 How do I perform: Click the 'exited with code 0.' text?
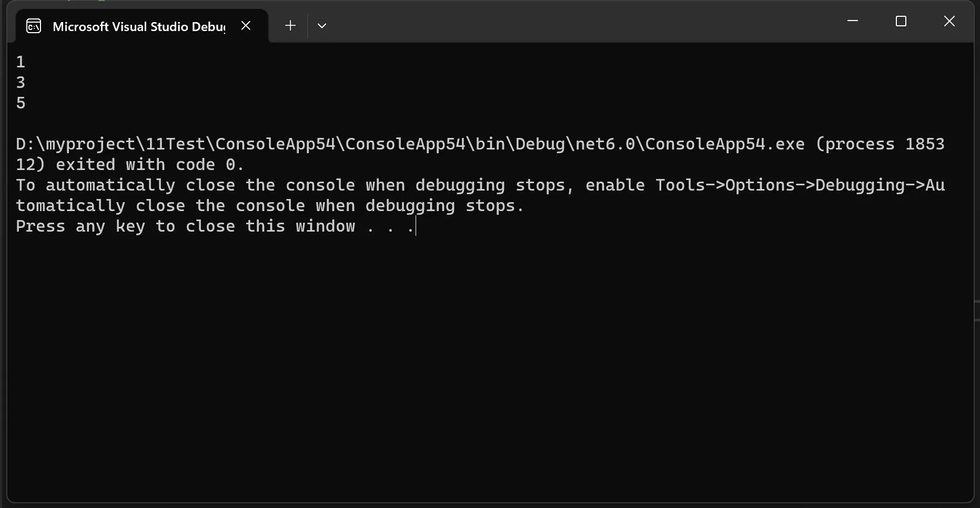150,165
